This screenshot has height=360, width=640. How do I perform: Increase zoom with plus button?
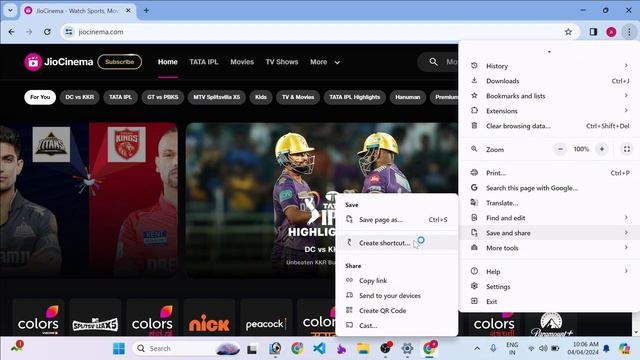click(x=602, y=149)
